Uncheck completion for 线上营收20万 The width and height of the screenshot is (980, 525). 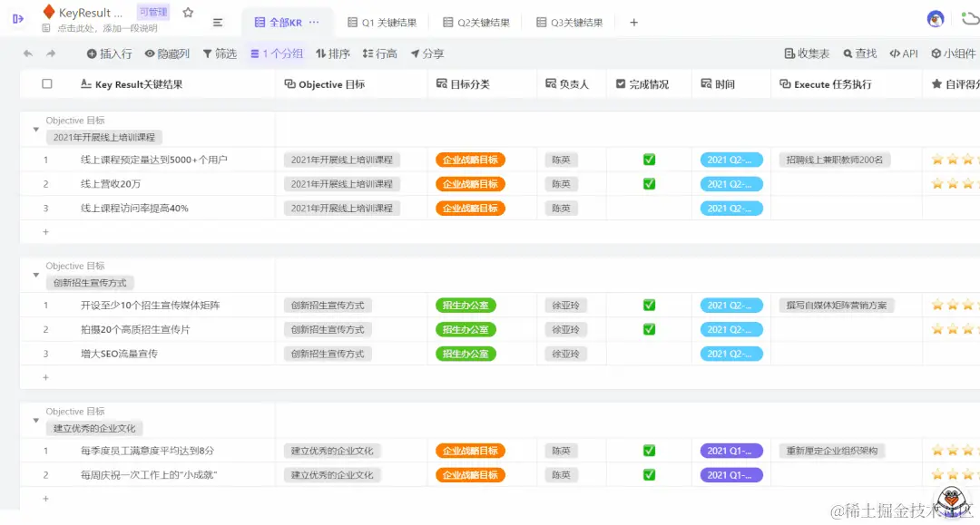pos(650,184)
